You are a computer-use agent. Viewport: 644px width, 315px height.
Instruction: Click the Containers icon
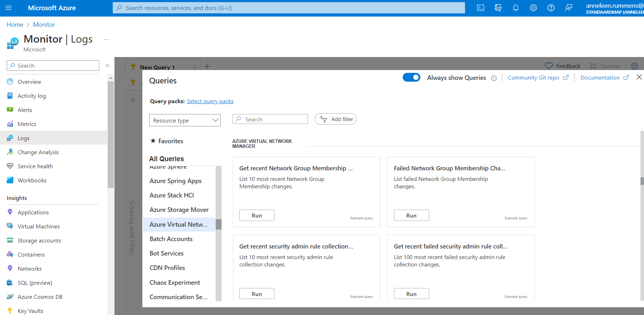click(x=10, y=254)
